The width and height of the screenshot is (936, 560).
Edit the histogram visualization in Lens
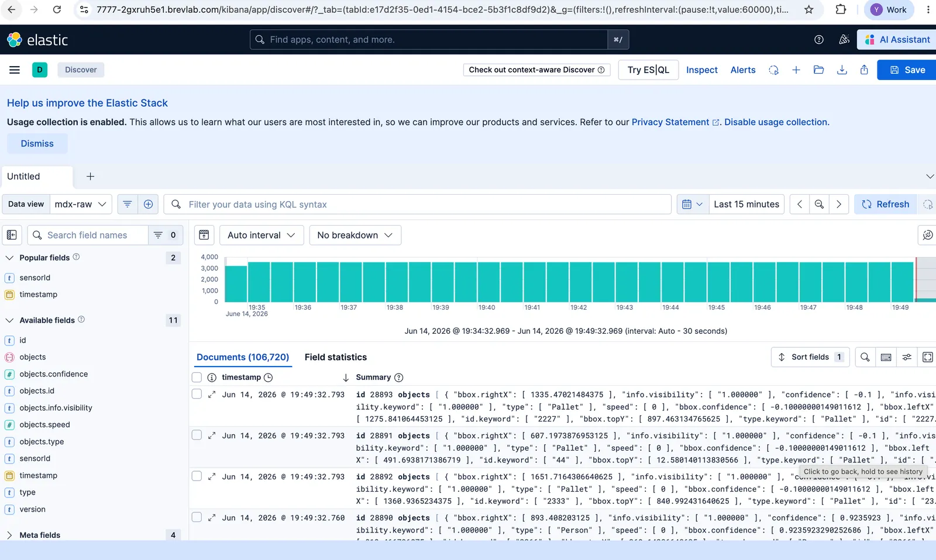(x=928, y=235)
